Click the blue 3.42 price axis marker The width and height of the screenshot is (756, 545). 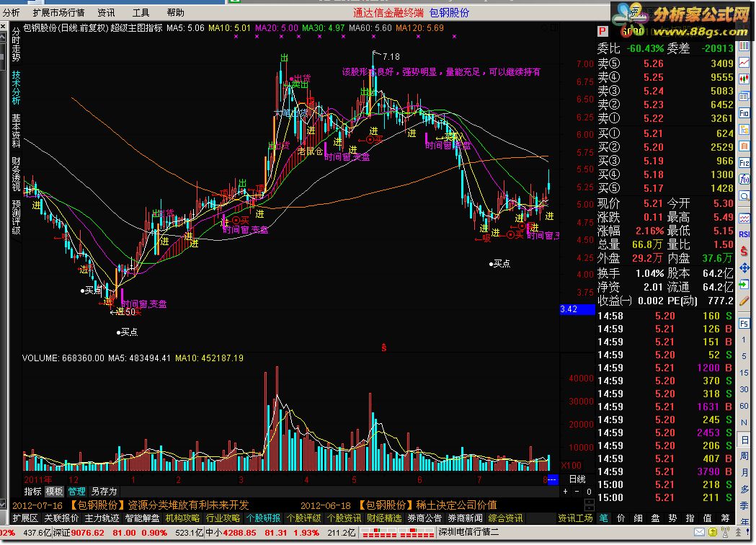coord(577,309)
